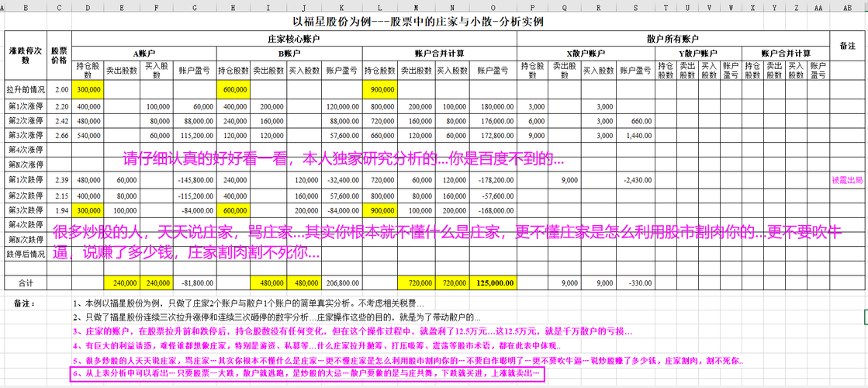Select column header S
Viewport: 868px width, 388px height.
click(635, 7)
